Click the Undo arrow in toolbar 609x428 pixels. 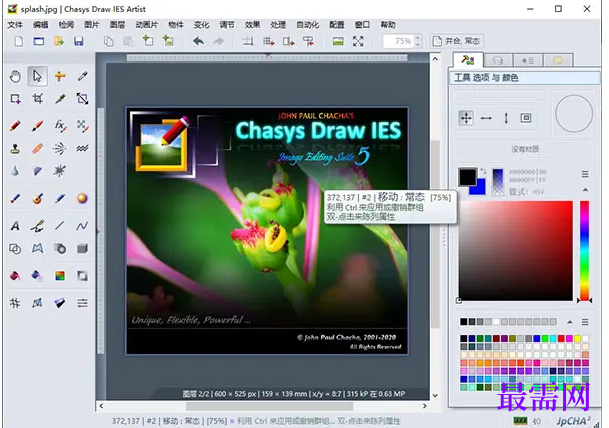198,41
